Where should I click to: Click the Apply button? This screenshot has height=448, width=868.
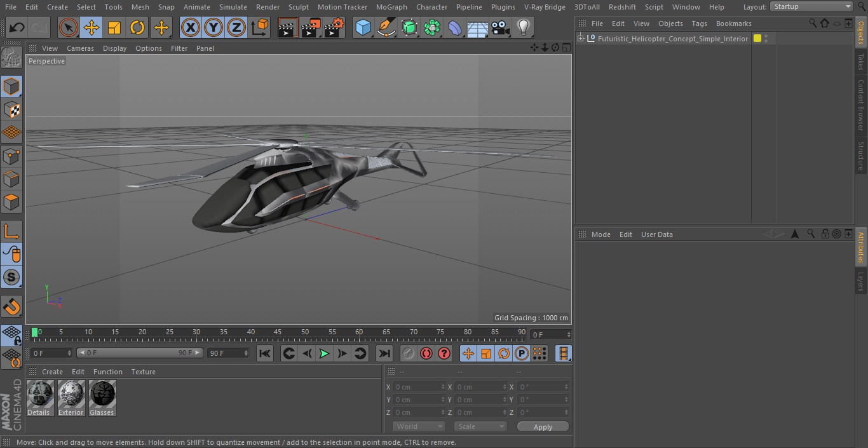(x=543, y=426)
